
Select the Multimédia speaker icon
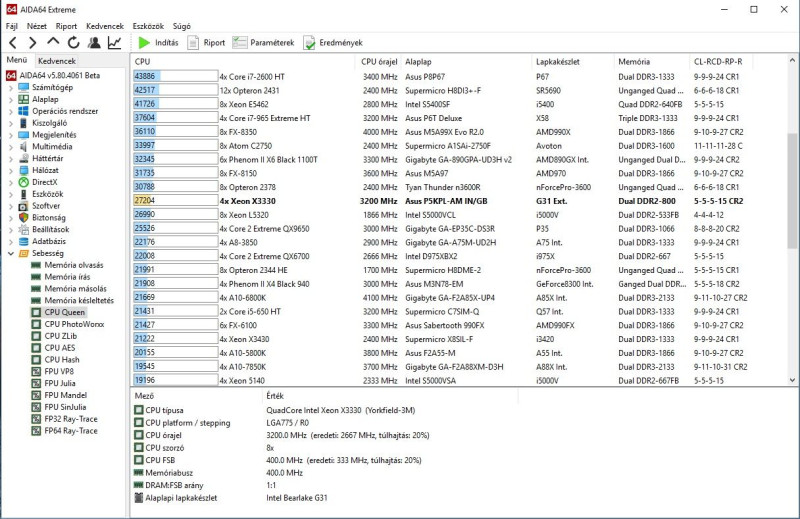23,146
